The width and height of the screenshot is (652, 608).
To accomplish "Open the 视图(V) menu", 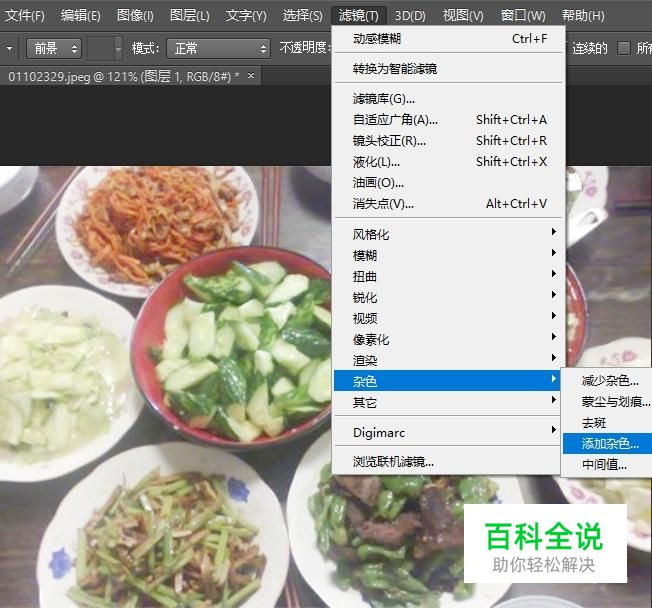I will (463, 15).
